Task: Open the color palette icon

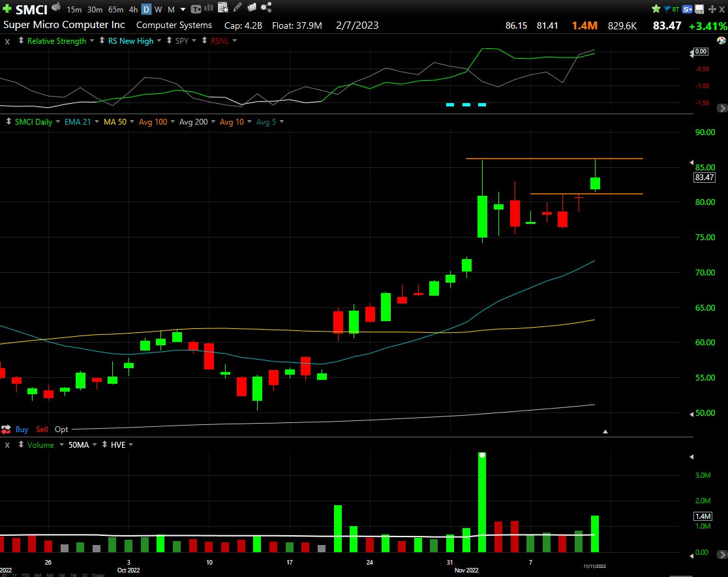Action: [x=721, y=40]
